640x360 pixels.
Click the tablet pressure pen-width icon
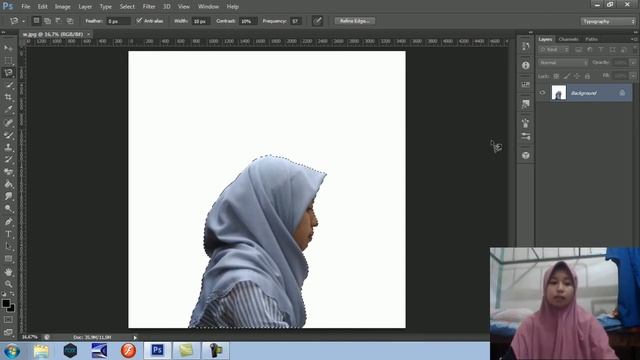[x=317, y=21]
